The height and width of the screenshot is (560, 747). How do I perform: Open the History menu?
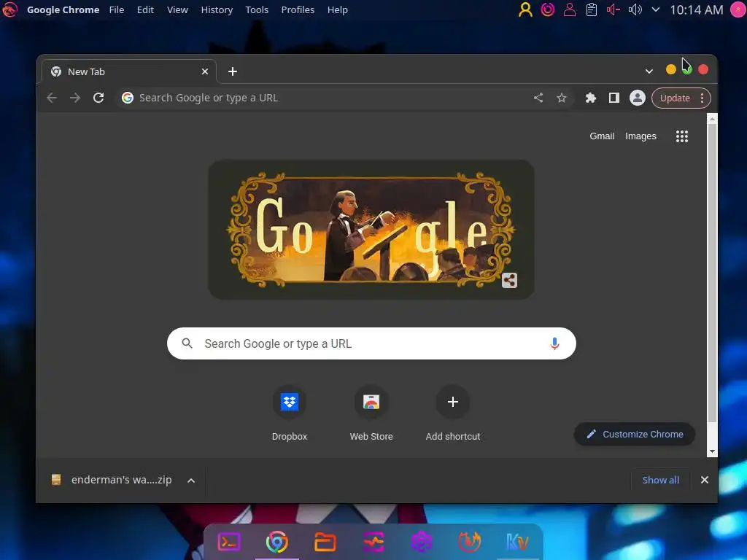click(x=217, y=9)
